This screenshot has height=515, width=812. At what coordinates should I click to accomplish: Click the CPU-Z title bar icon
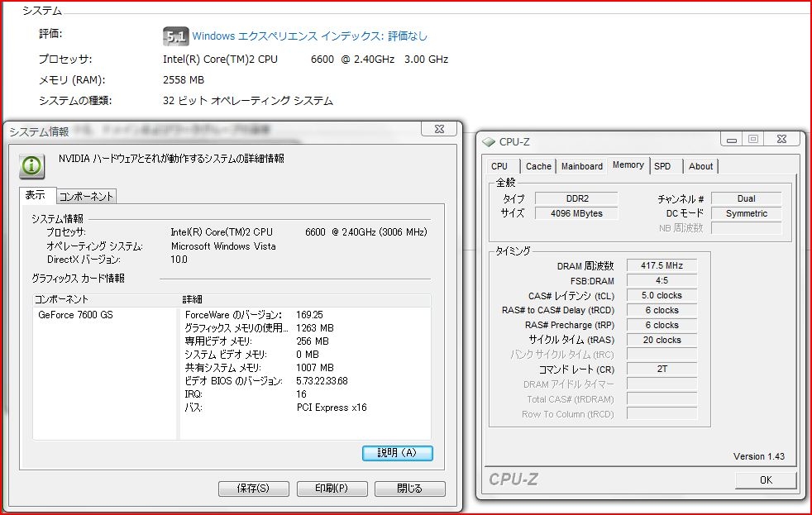(489, 142)
